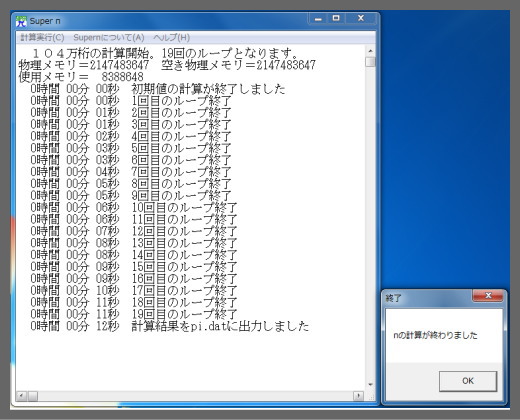Click the 空き物理メモリ=2147483647 text
The height and width of the screenshot is (420, 520).
coord(239,65)
